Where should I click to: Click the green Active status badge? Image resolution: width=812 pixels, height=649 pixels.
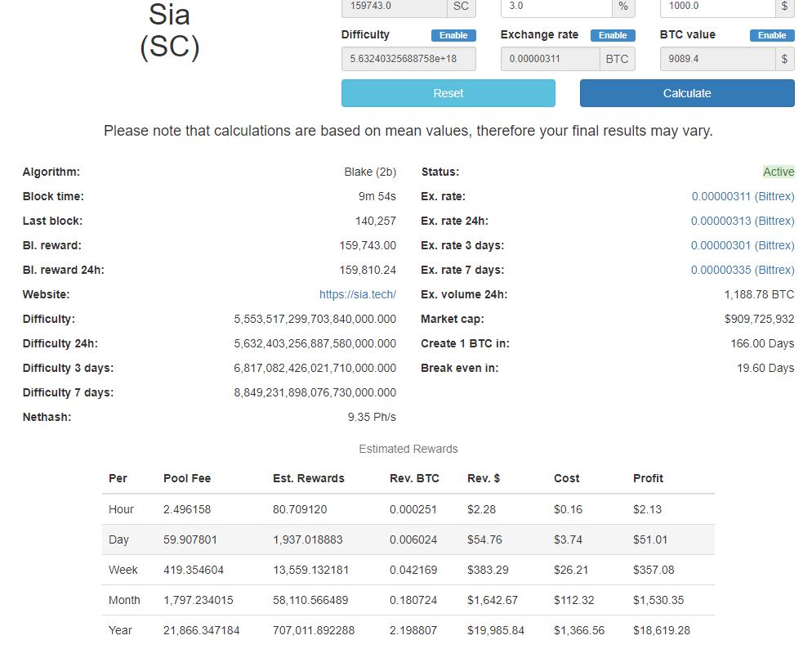click(779, 172)
